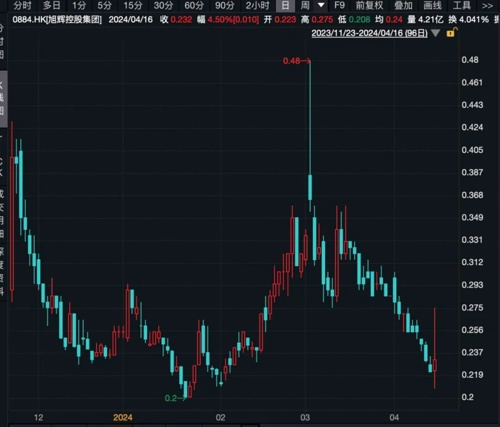Click the 低 0.208 low price value
Screen dimensions: 500x427
[x=354, y=20]
